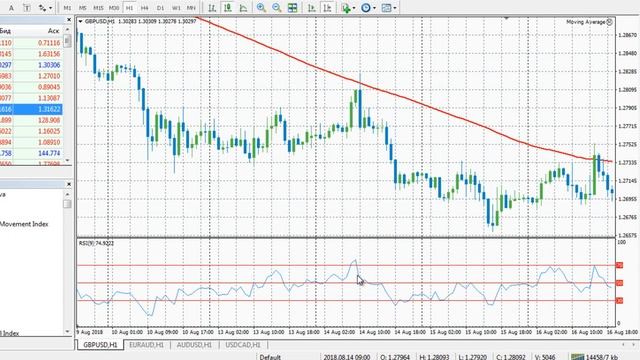
Task: Open the add indicators list
Action: 346,8
